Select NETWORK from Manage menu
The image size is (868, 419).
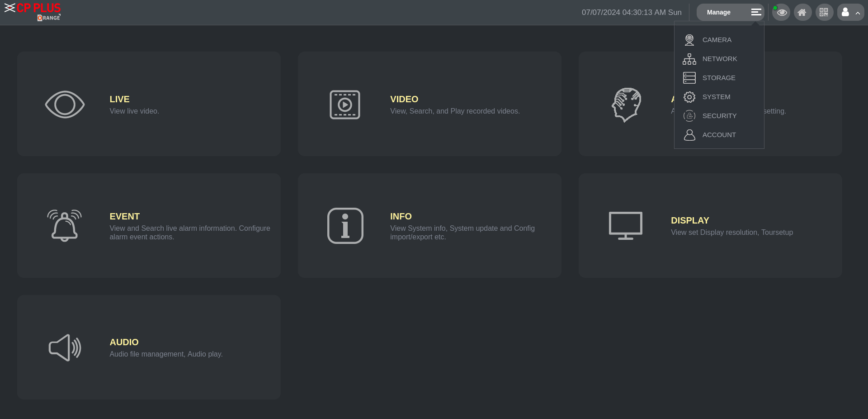pyautogui.click(x=719, y=59)
